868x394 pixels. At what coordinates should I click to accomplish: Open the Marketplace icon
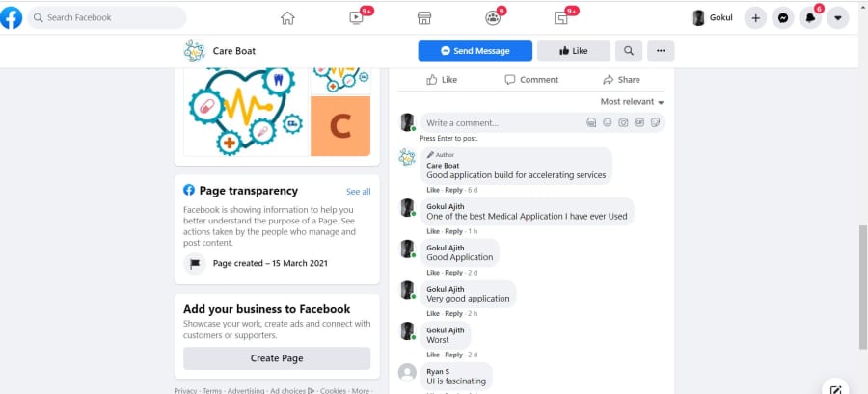(x=424, y=18)
